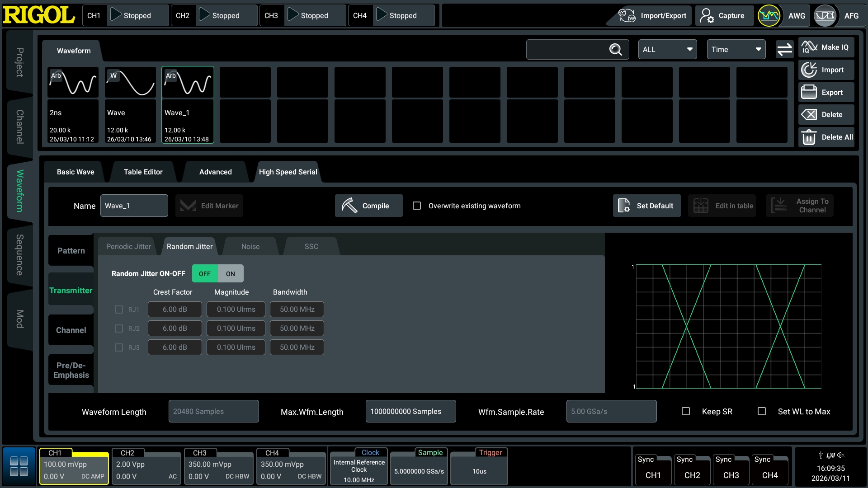Click the Make IQ icon
The width and height of the screenshot is (868, 488).
809,47
